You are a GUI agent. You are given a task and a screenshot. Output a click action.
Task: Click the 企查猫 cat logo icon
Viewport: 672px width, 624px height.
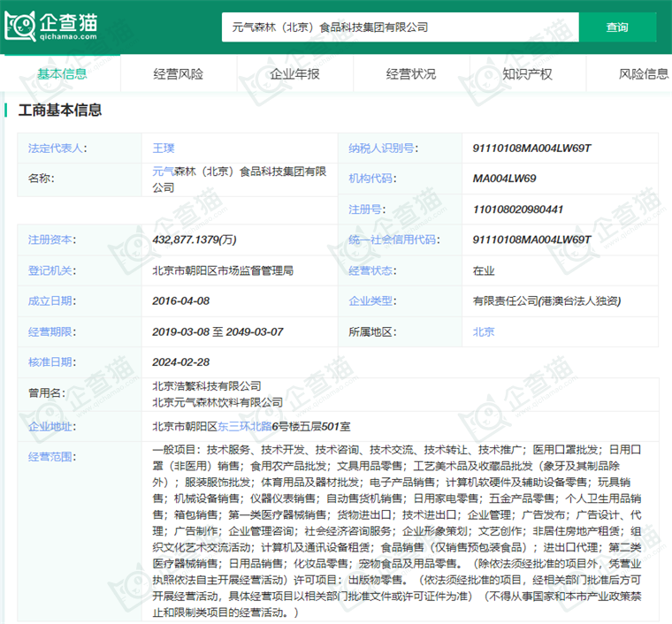(19, 27)
